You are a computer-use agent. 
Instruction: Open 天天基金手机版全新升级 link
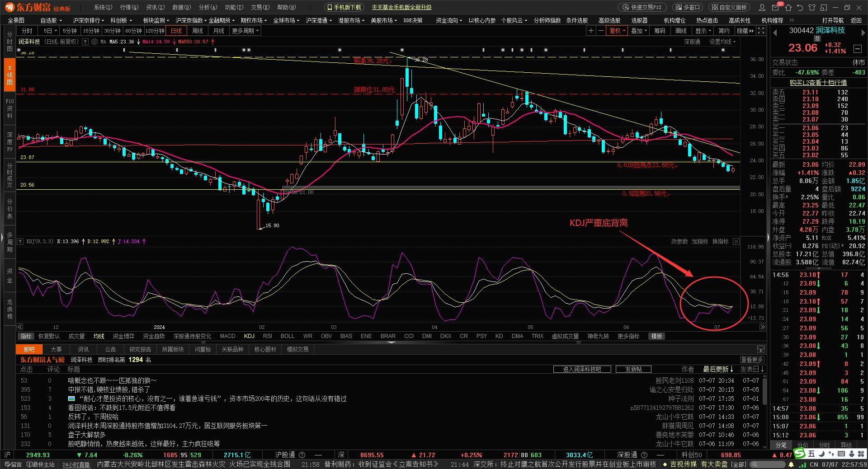(401, 8)
